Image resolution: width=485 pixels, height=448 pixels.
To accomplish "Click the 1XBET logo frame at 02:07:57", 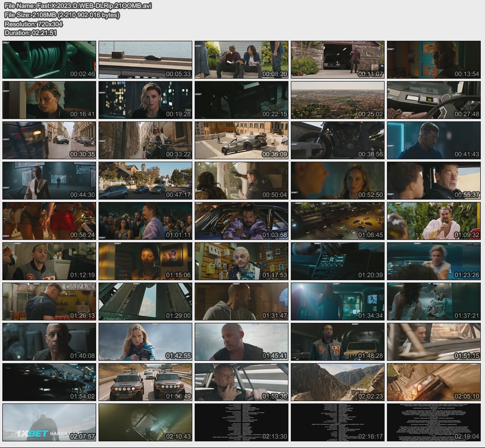I will click(49, 422).
